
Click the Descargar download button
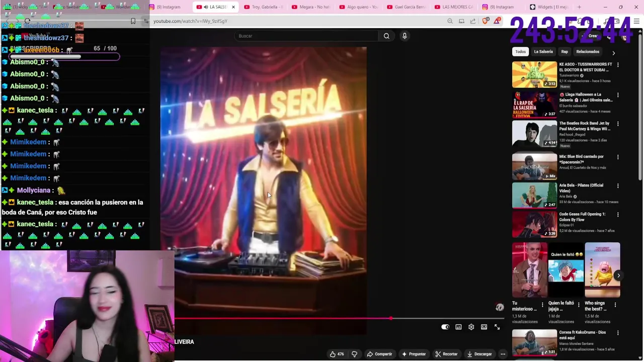pos(479,354)
